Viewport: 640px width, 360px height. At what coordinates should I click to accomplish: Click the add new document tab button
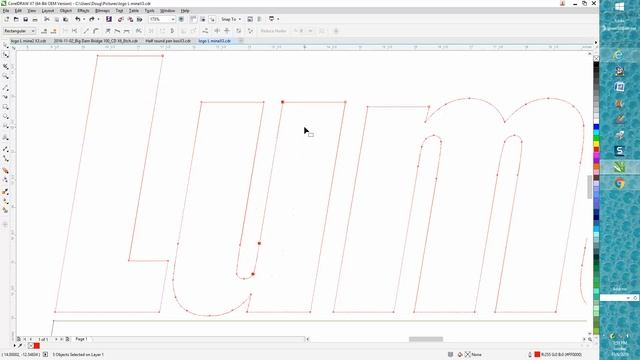tap(241, 41)
